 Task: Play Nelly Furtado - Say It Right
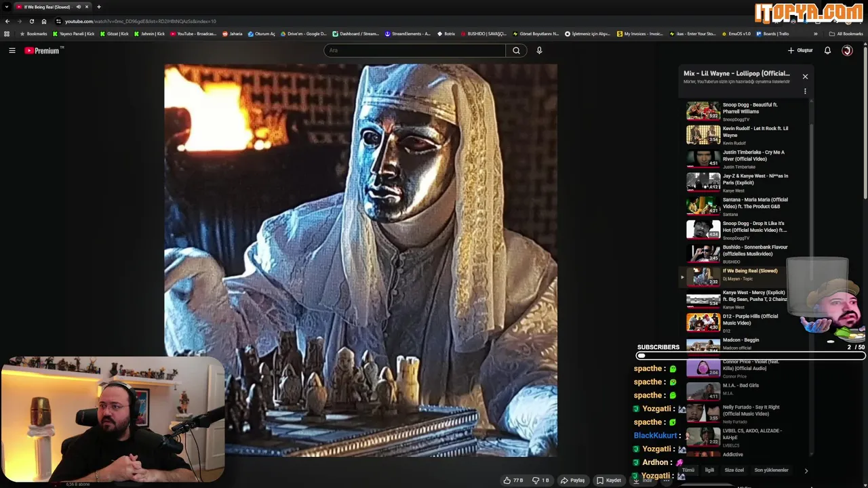[745, 413]
